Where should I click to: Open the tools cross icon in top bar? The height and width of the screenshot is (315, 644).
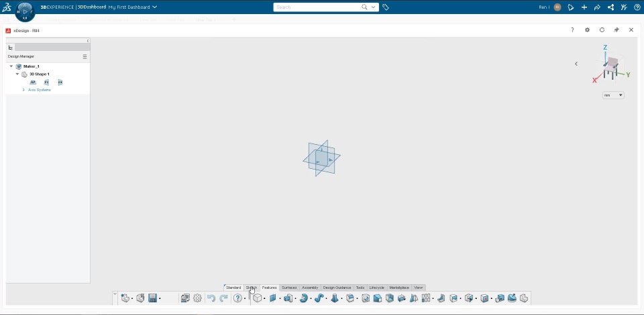pos(624,7)
